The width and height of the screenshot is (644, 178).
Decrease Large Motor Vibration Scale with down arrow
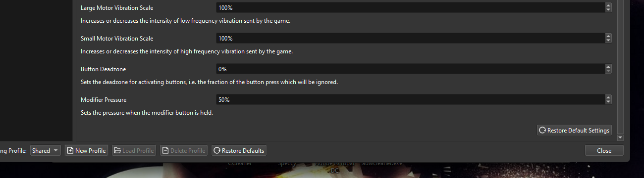608,10
